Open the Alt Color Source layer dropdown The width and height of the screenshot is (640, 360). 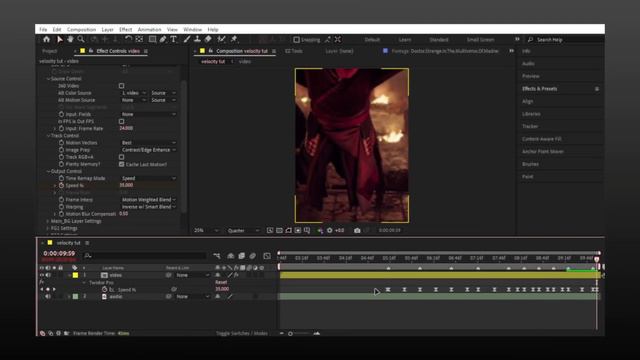click(x=133, y=93)
